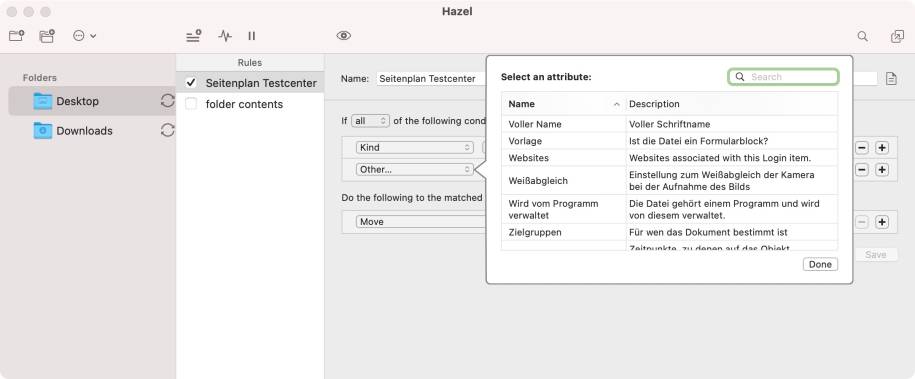This screenshot has height=379, width=915.
Task: Add condition after Other... row with plus
Action: [882, 169]
